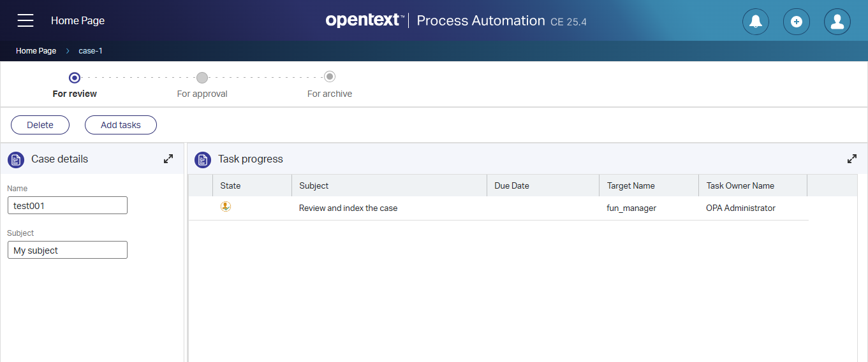Go to Home Page breadcrumb

pyautogui.click(x=36, y=51)
